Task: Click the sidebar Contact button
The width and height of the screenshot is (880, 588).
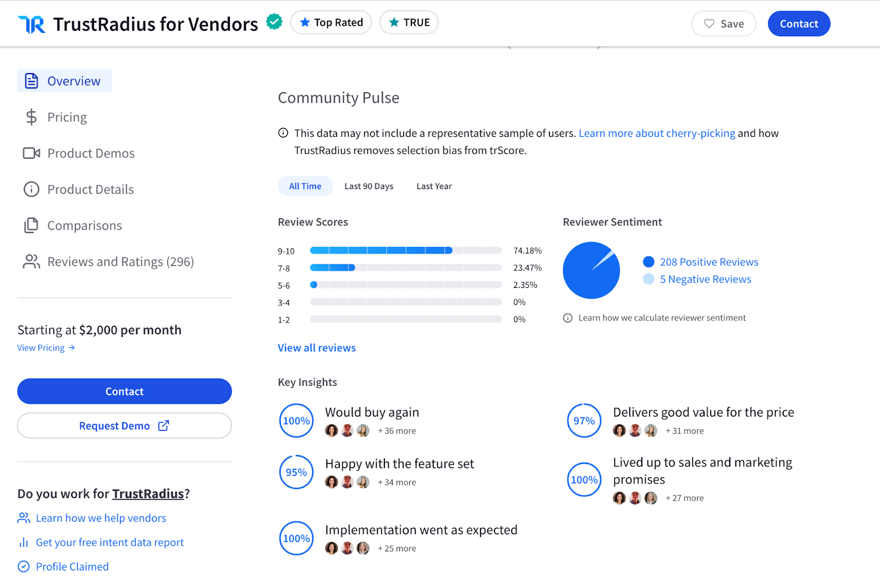Action: point(124,391)
